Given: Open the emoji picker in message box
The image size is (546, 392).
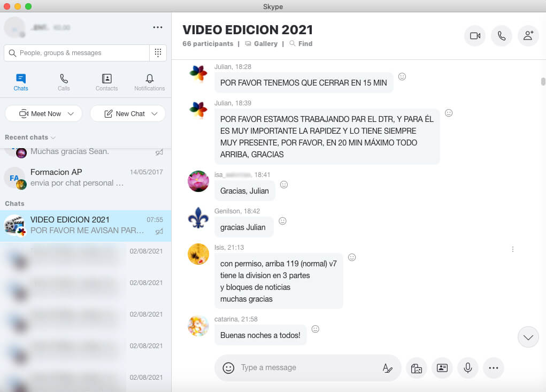Looking at the screenshot, I should click(x=228, y=368).
